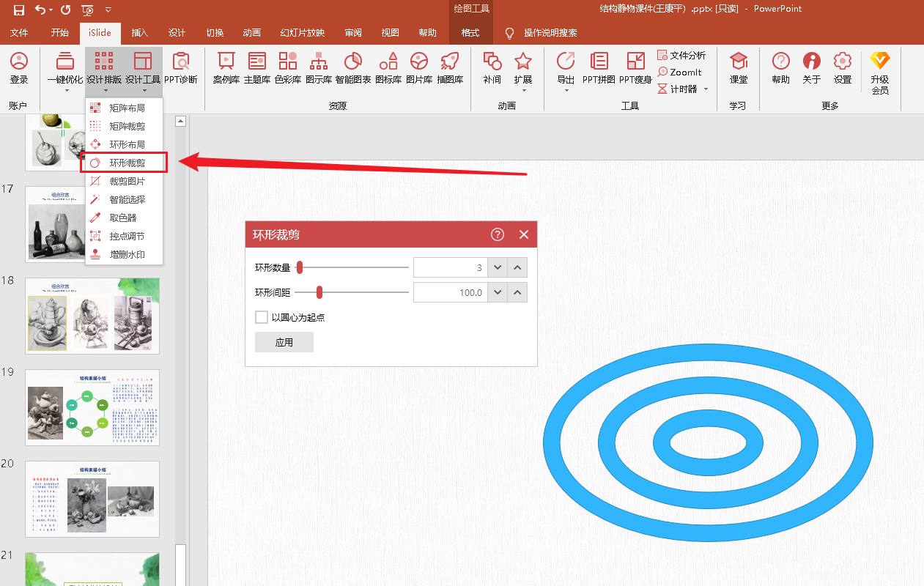The height and width of the screenshot is (586, 924).
Task: Open the 插图库 illustration library
Action: point(450,68)
